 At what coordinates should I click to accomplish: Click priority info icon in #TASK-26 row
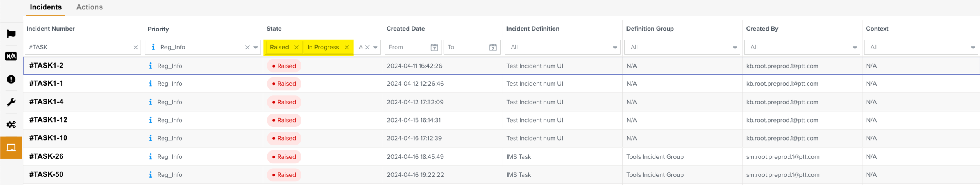point(151,156)
